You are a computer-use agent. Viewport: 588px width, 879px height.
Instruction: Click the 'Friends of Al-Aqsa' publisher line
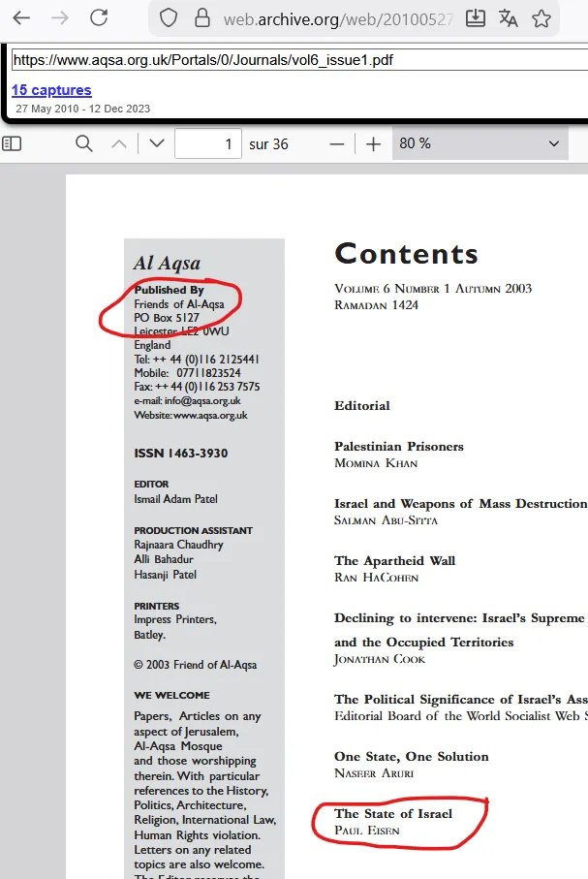(x=179, y=304)
